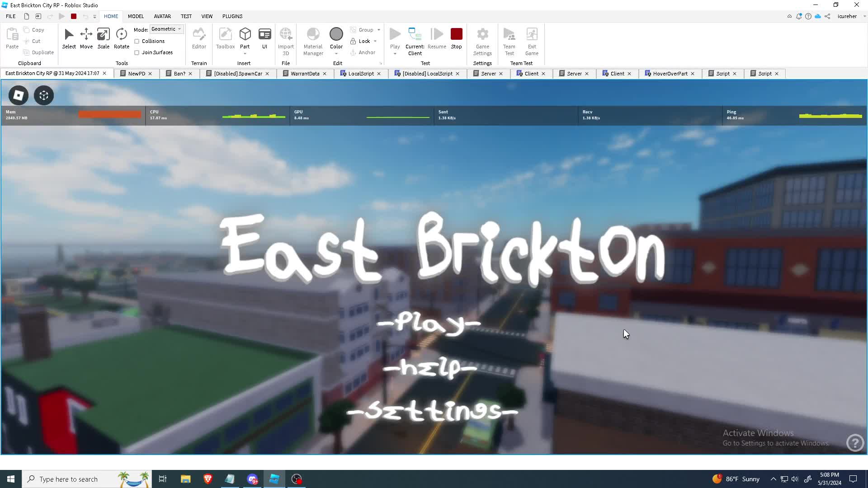Open the PLUGINS ribbon tab
This screenshot has width=868, height=488.
pyautogui.click(x=232, y=16)
